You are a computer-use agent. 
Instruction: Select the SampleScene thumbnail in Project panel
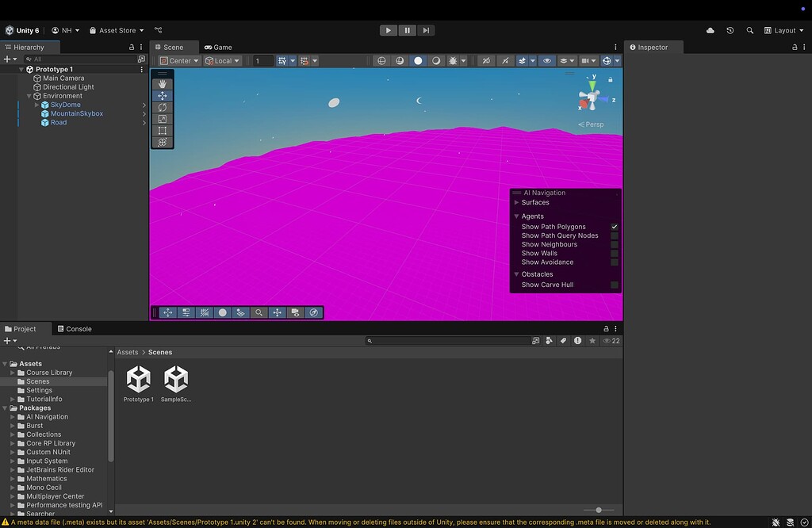tap(176, 381)
